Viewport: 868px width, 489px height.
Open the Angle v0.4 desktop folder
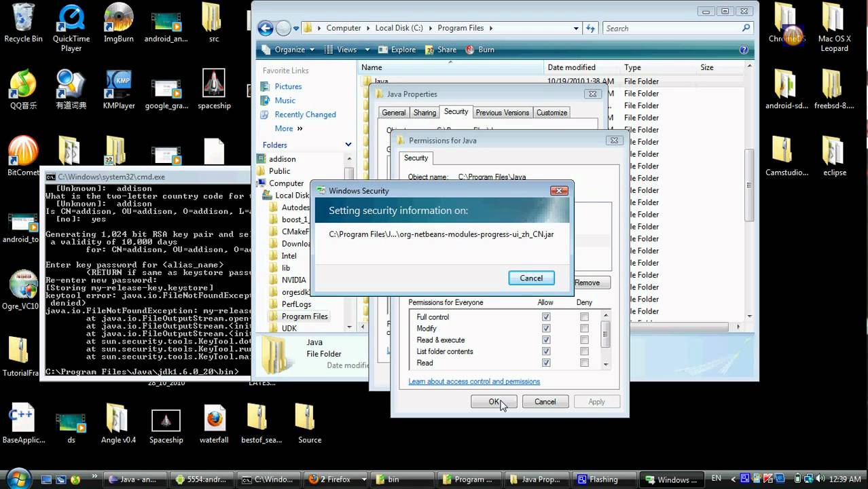tap(118, 424)
